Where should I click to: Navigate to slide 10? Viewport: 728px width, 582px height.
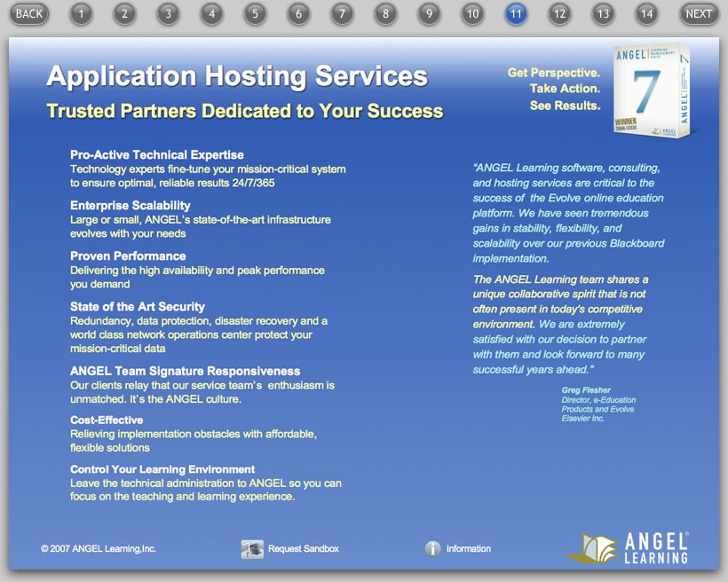pos(472,13)
